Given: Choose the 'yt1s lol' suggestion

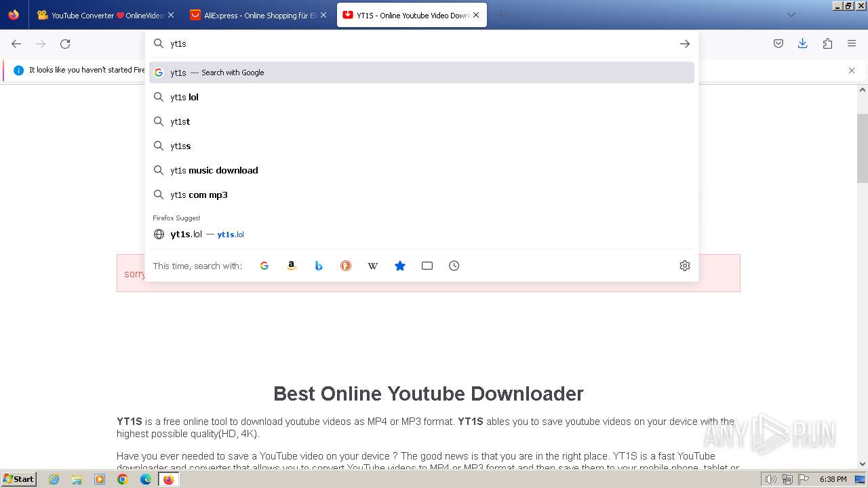Looking at the screenshot, I should tap(422, 97).
